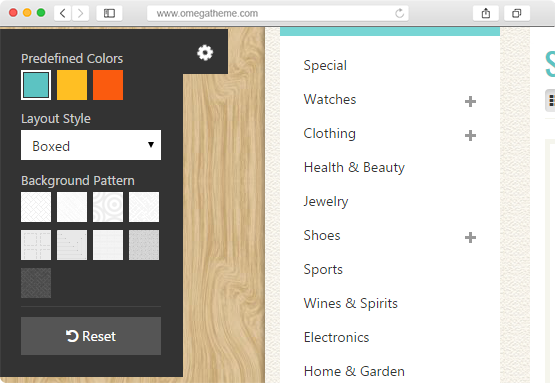555x383 pixels.
Task: Choose the dark gray background pattern
Action: click(x=36, y=283)
